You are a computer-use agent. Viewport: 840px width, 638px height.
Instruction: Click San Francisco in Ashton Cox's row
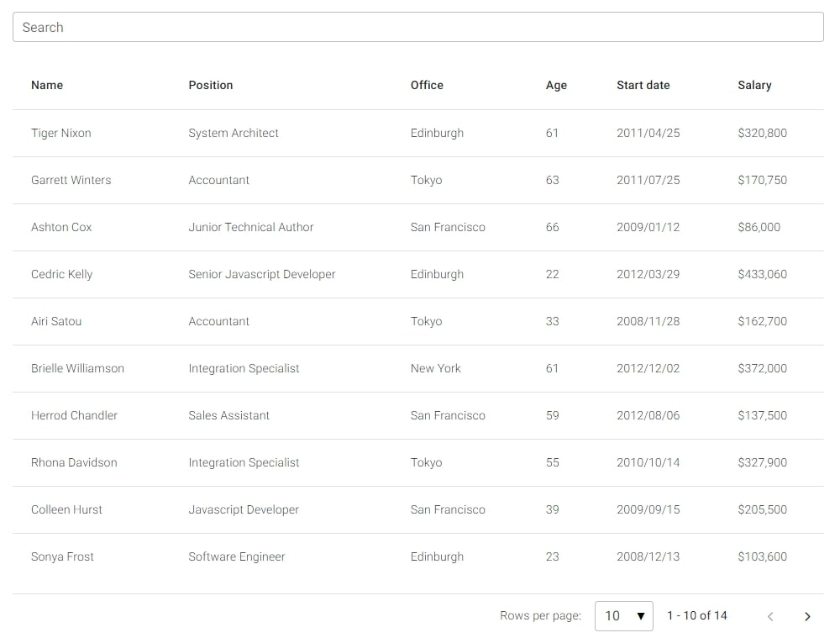pos(448,227)
